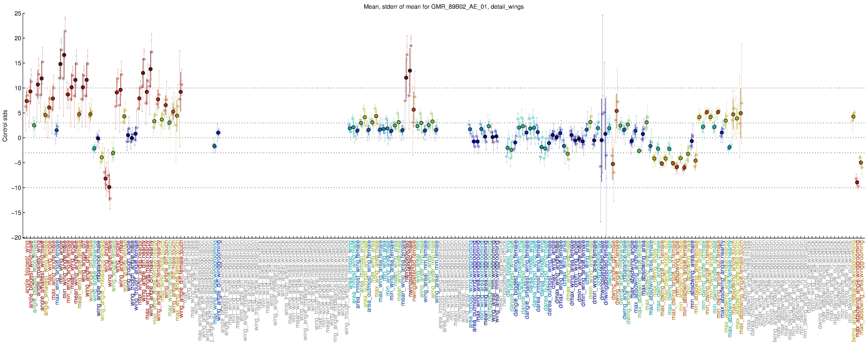
Task: Select the positive 5 y-axis tick label
Action: pyautogui.click(x=19, y=113)
